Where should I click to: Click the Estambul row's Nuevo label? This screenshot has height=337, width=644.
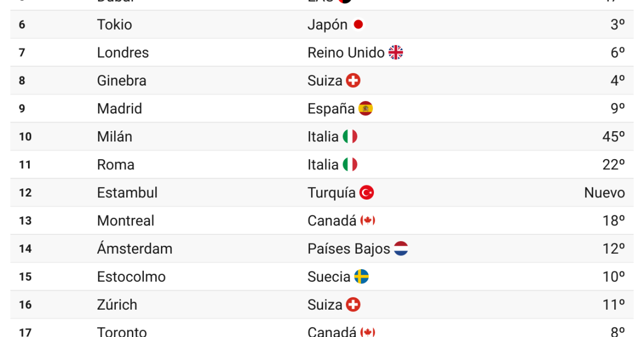[x=605, y=193]
